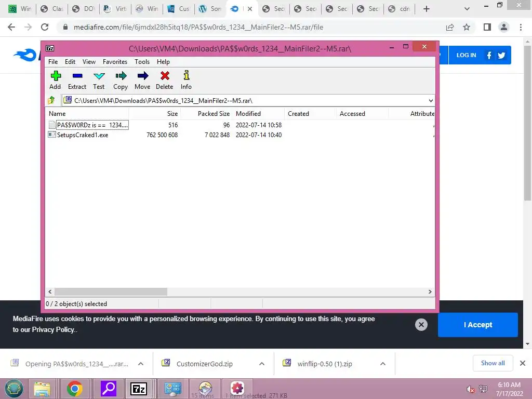Expand options for winflip-0.50 (1).zip download
This screenshot has width=532, height=399.
tap(383, 364)
